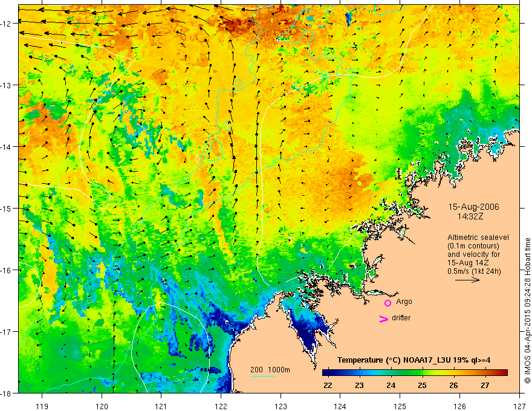532x411 pixels.
Task: Click the magenta drifter arrowhead legend symbol
Action: (x=384, y=319)
